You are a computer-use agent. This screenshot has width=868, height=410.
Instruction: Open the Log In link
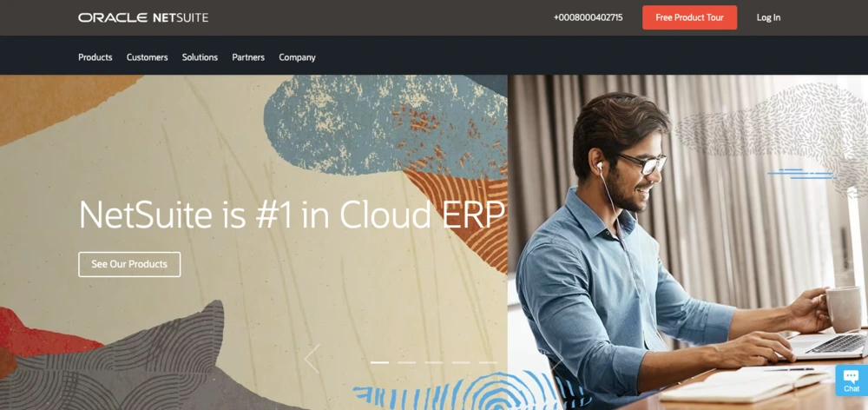coord(768,17)
